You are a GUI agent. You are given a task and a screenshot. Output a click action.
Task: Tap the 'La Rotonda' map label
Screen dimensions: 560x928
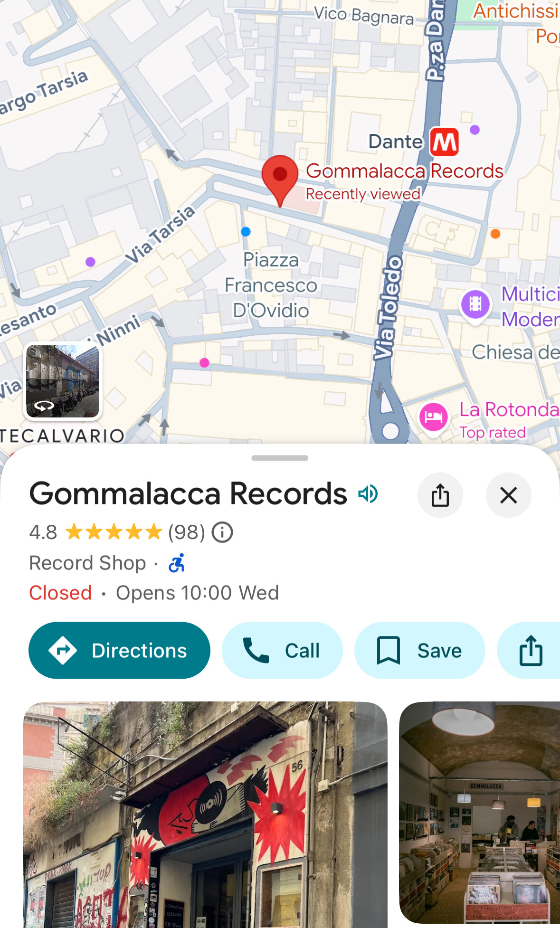coord(509,409)
